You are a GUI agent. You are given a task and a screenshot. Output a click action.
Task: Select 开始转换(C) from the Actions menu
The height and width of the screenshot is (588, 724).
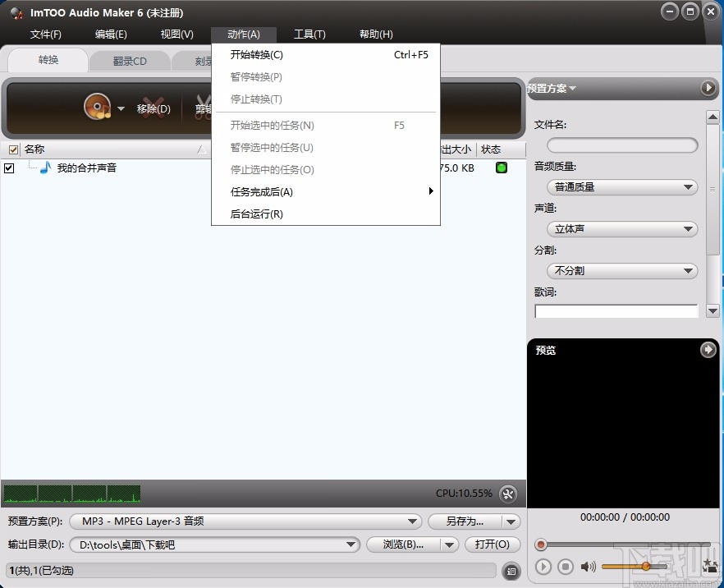pyautogui.click(x=256, y=55)
